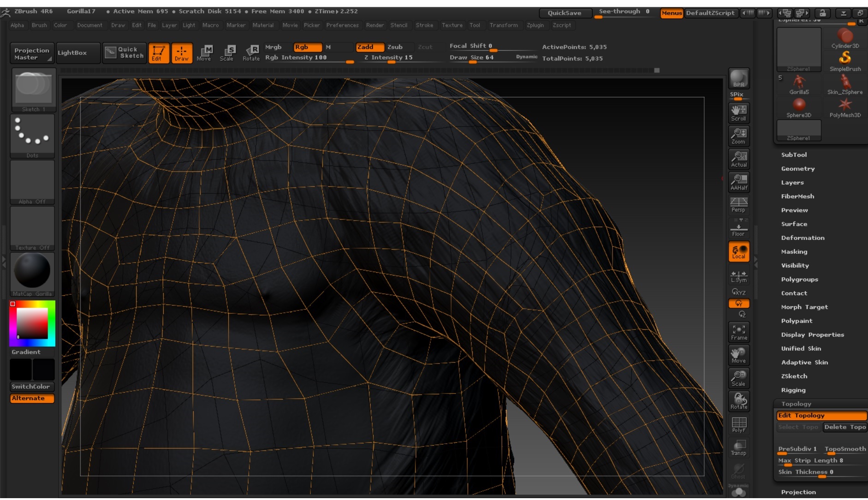Click the QuickSave button
Screen dimensions: 868x500
pos(565,13)
